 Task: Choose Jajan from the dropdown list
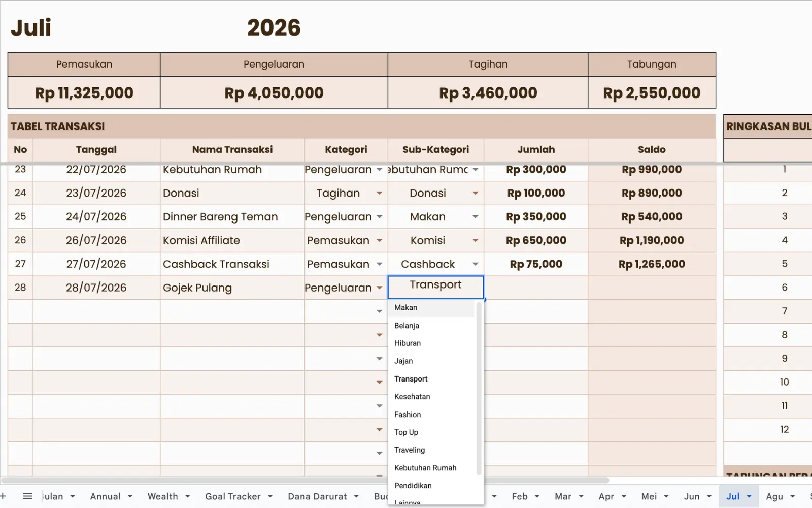click(431, 361)
